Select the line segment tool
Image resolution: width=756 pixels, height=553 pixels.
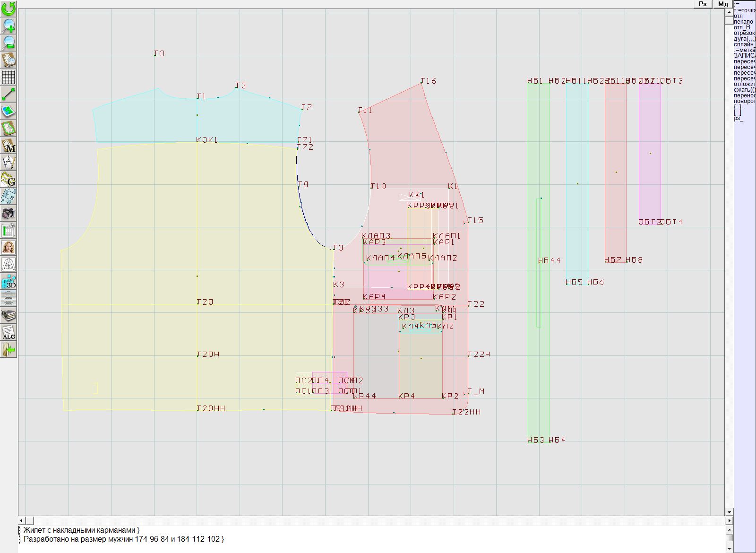(9, 94)
